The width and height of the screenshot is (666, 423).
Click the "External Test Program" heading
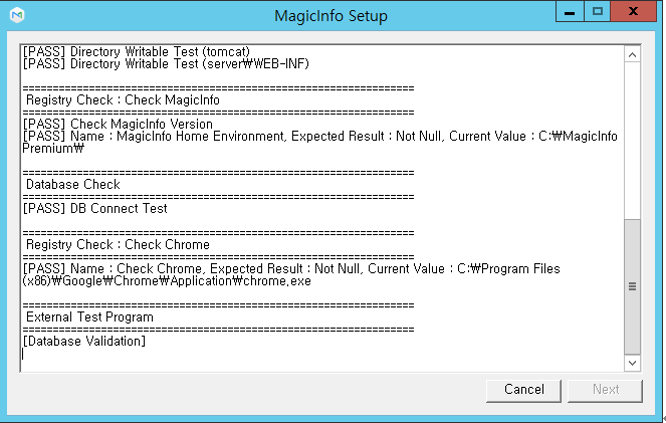point(89,317)
